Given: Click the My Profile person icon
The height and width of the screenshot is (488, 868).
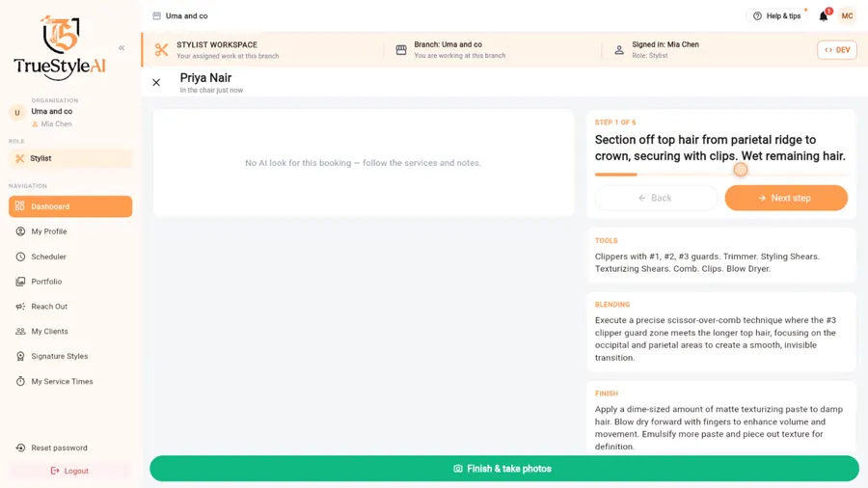Looking at the screenshot, I should pyautogui.click(x=20, y=231).
